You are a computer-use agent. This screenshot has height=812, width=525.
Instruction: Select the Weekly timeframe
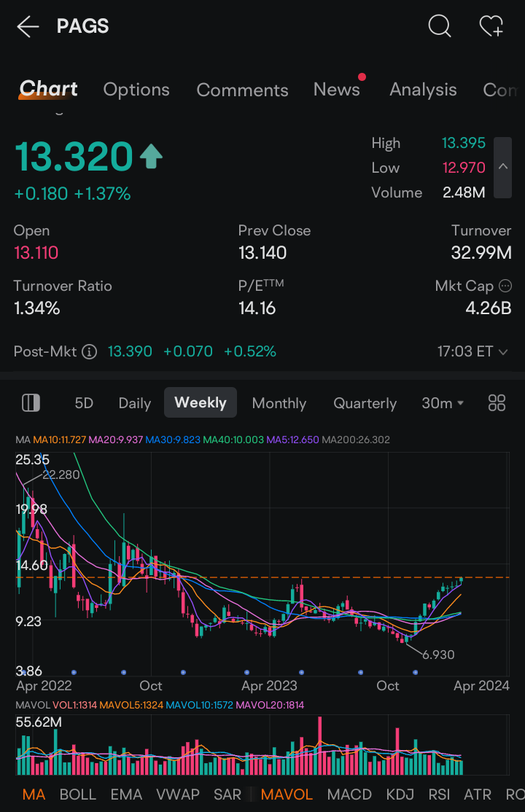(201, 402)
